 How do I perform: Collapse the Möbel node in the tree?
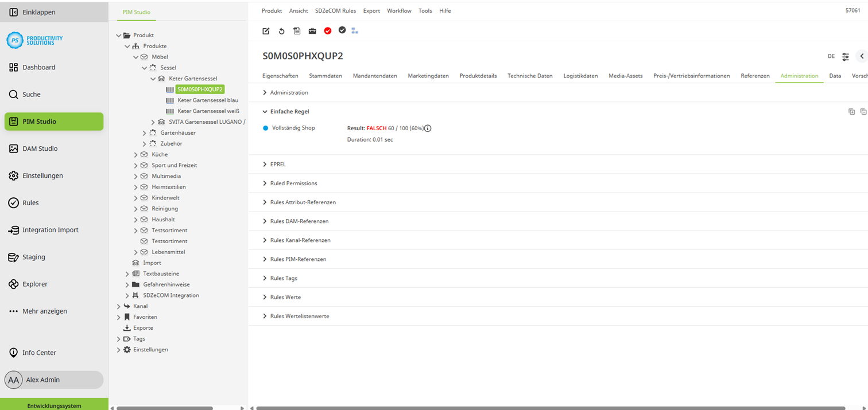[x=136, y=56]
